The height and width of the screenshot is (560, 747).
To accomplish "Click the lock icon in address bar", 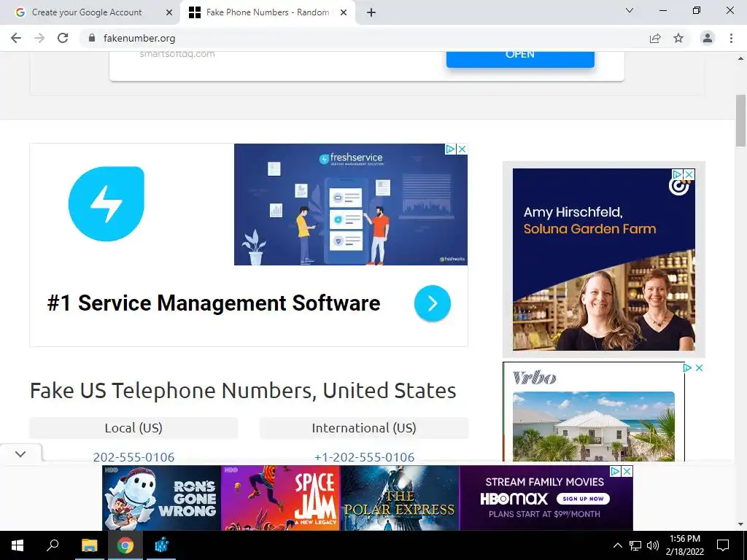I will point(92,38).
